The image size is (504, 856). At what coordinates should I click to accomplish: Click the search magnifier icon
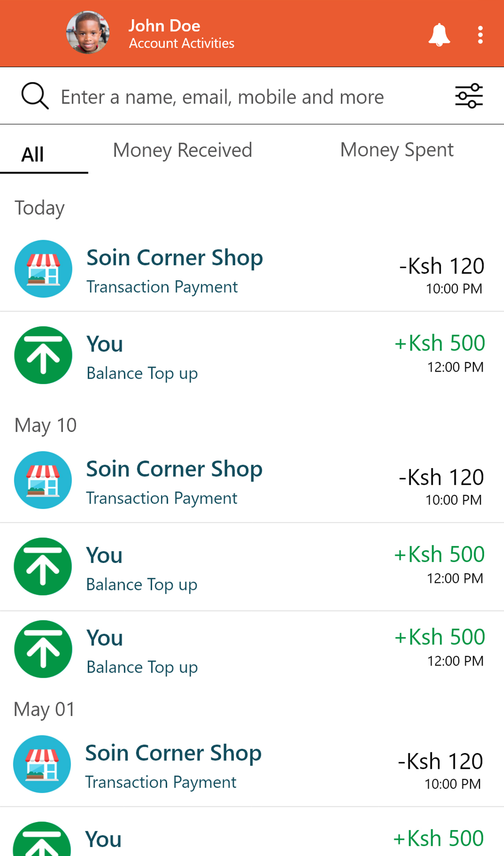[35, 96]
